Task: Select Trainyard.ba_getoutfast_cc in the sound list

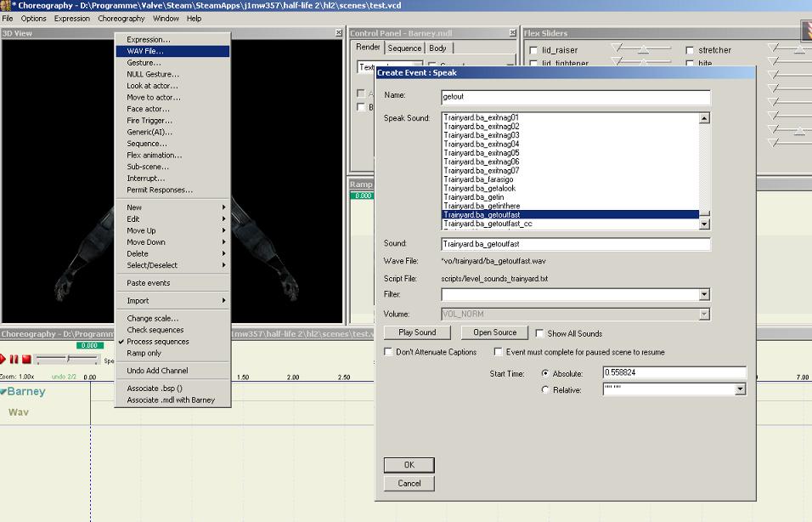Action: (x=571, y=224)
